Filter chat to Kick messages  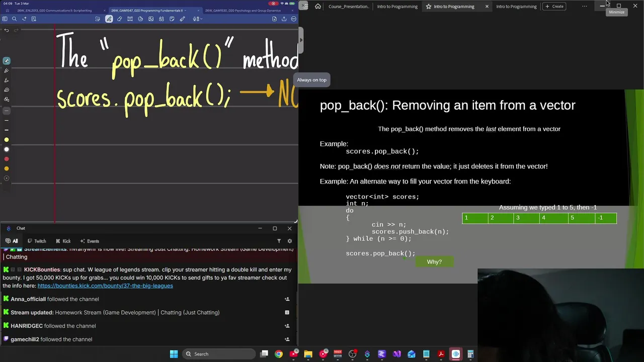coord(63,241)
